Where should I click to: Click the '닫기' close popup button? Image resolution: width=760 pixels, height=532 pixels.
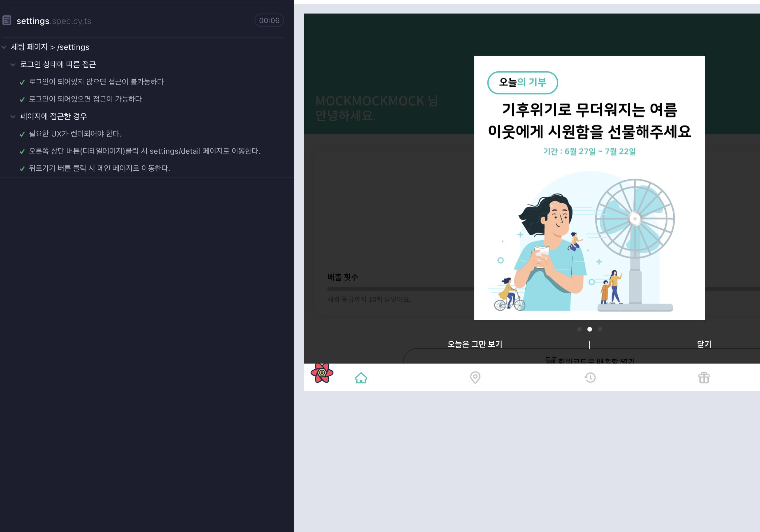click(x=704, y=344)
